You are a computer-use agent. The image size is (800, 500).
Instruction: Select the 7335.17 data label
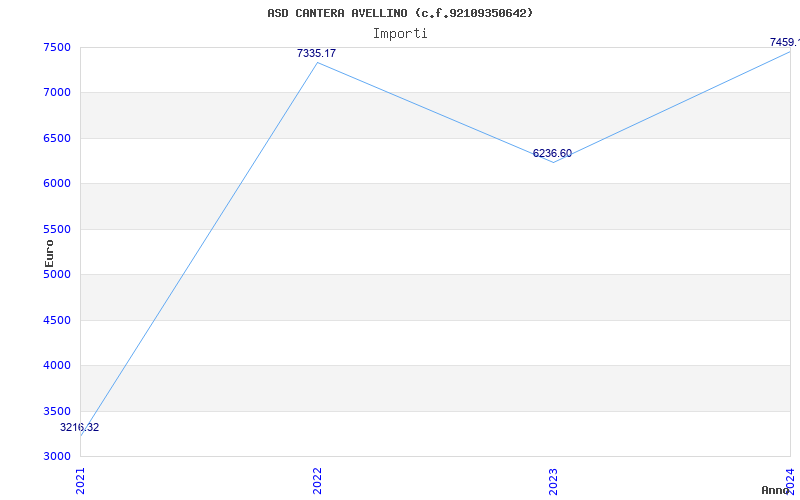tap(316, 53)
